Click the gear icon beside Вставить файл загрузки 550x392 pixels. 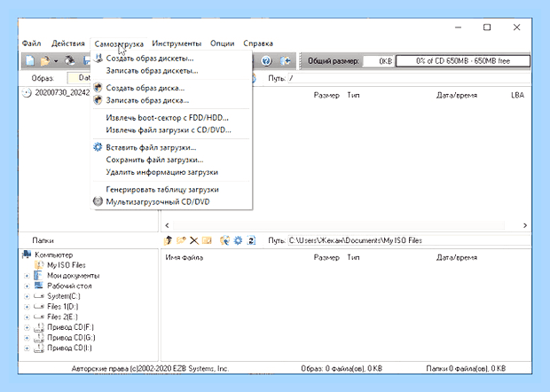[98, 147]
